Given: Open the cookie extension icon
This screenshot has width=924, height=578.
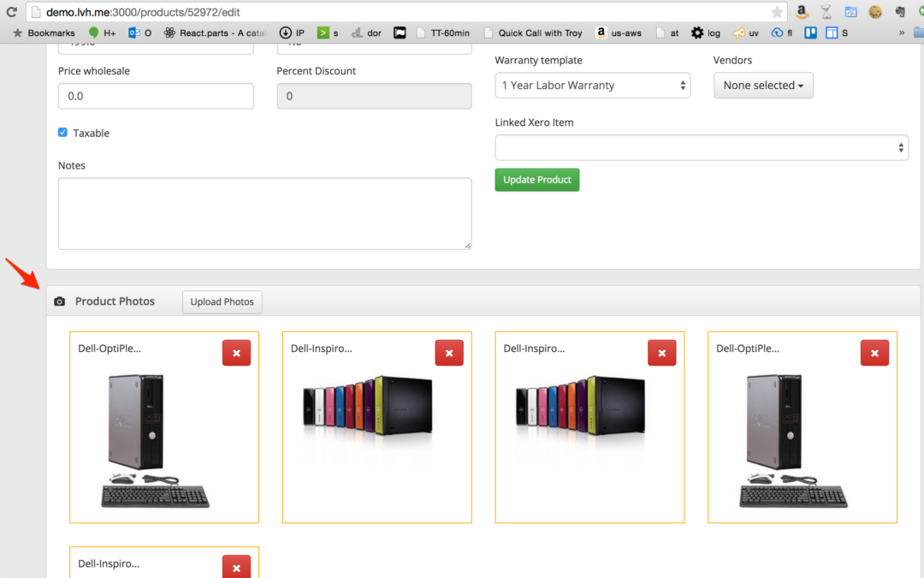Looking at the screenshot, I should [875, 11].
